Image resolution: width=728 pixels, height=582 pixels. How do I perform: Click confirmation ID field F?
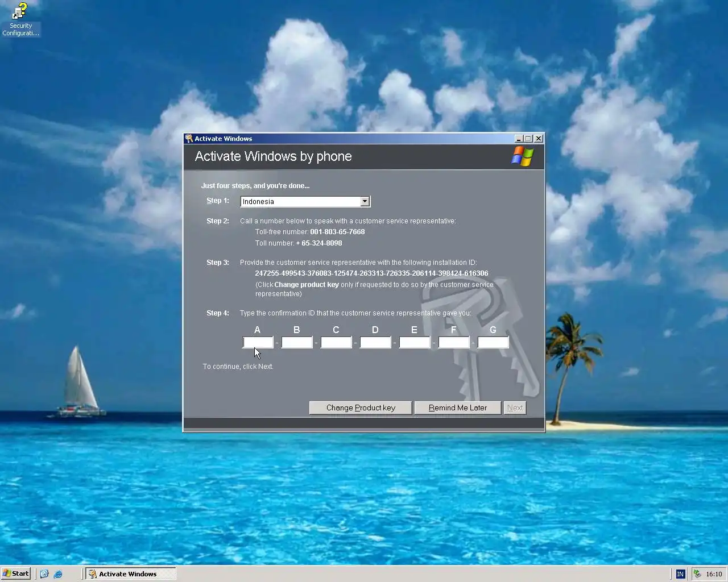[x=454, y=342]
